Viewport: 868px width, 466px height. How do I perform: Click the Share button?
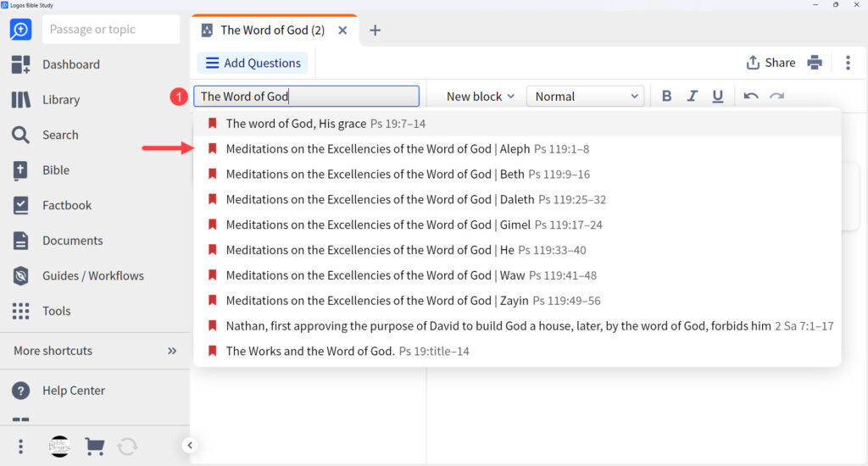tap(771, 63)
